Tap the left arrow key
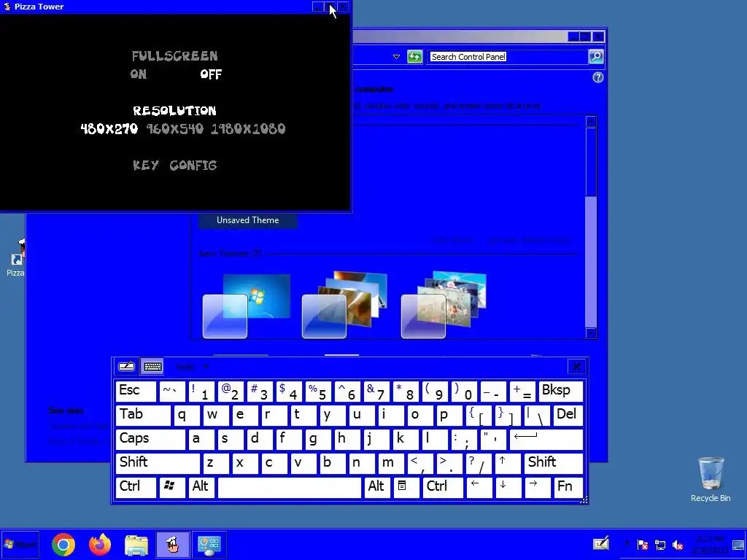747x560 pixels. click(479, 487)
